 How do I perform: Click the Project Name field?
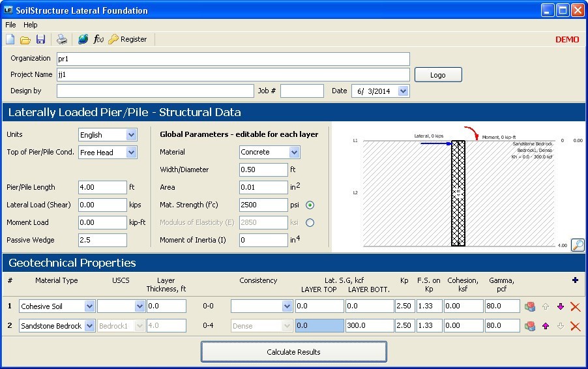pos(233,74)
